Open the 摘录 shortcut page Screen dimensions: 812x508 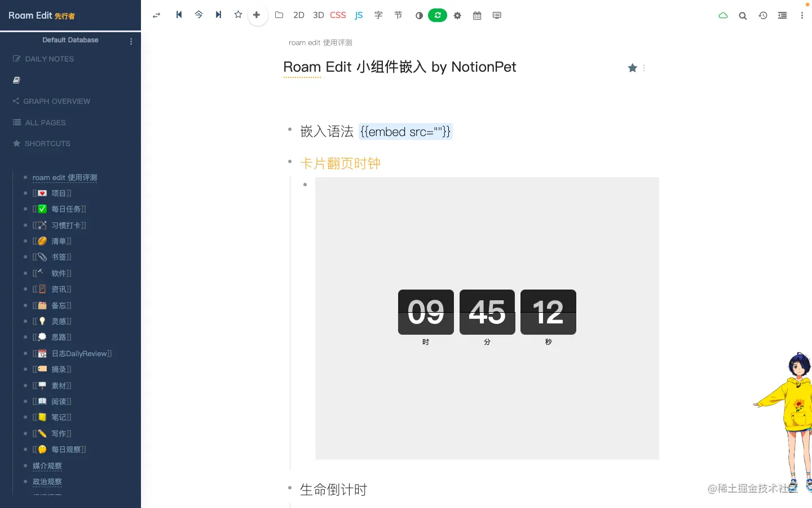click(52, 369)
